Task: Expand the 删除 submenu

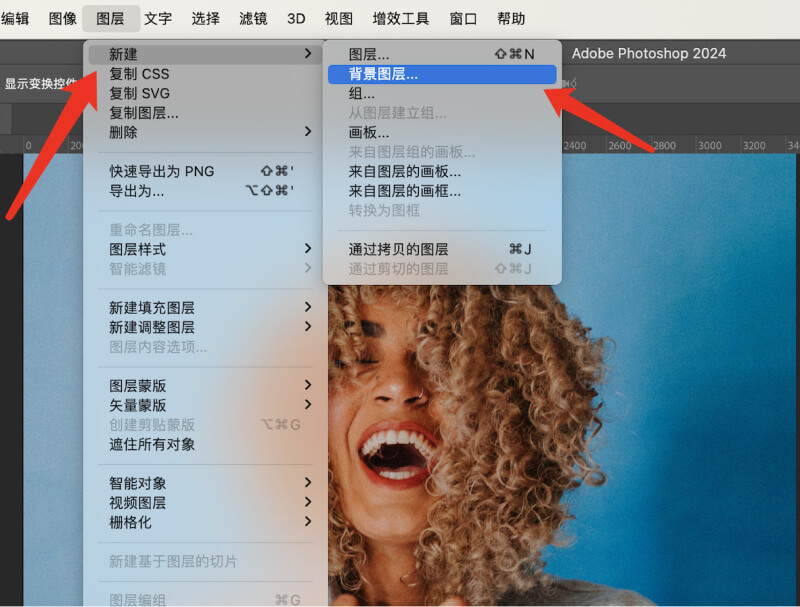Action: (x=308, y=132)
